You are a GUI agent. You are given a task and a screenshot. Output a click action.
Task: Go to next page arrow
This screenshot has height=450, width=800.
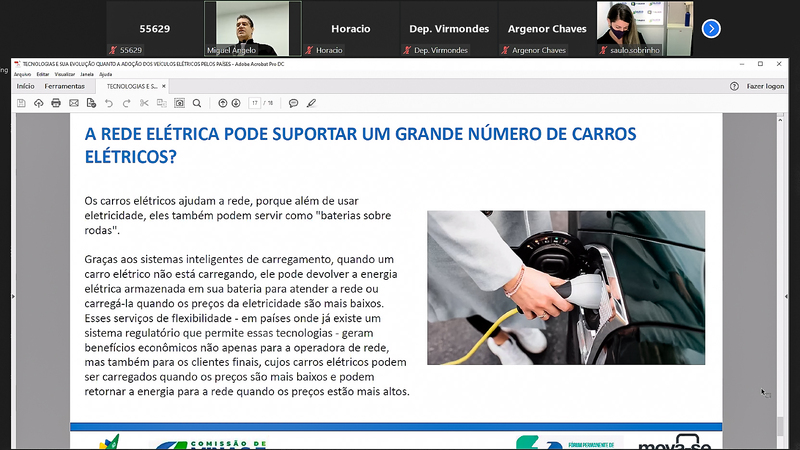(x=237, y=103)
